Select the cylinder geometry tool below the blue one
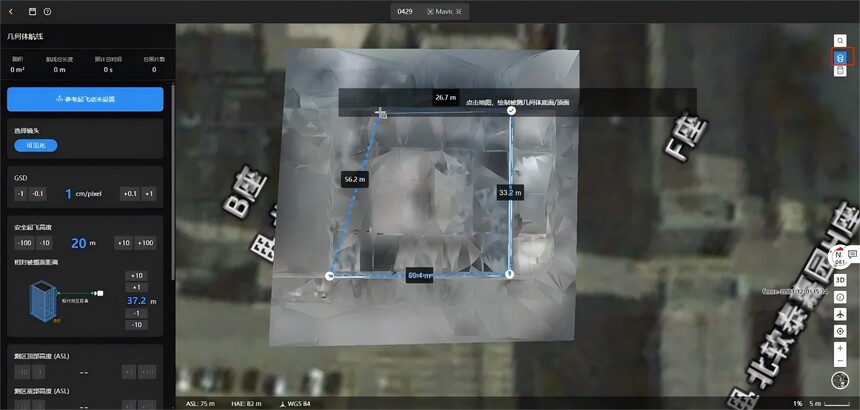This screenshot has height=410, width=860. click(x=840, y=70)
